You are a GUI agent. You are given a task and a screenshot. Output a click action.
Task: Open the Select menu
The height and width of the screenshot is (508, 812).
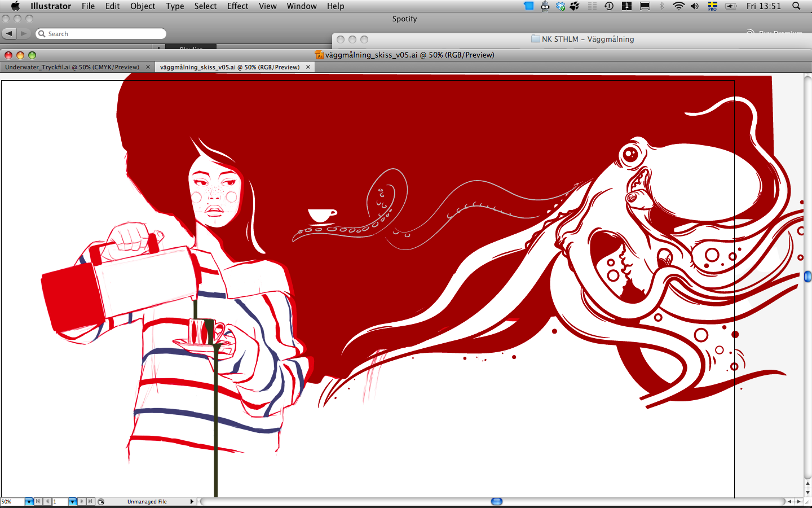(x=205, y=6)
